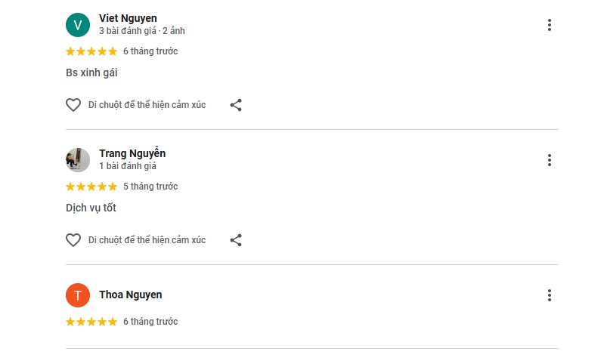Image resolution: width=598 pixels, height=364 pixels.
Task: Share Trang Nguyễn's review
Action: (x=236, y=240)
